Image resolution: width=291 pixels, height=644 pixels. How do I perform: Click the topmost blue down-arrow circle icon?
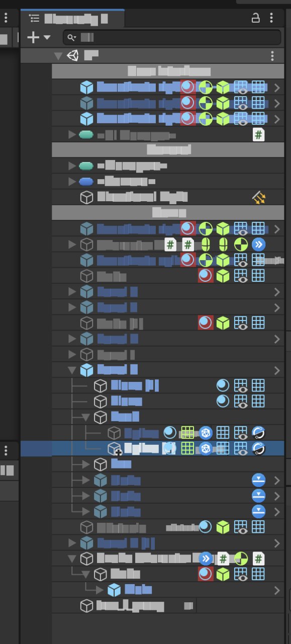[258, 480]
